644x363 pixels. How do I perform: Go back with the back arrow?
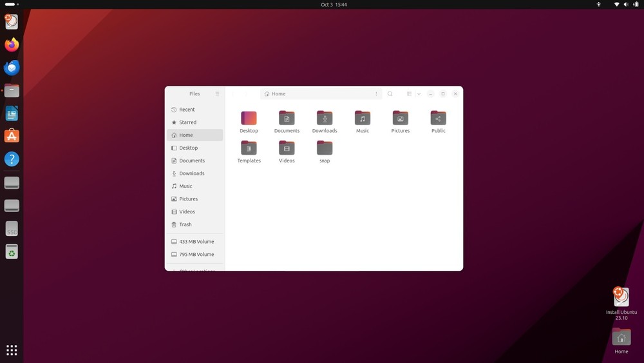233,93
